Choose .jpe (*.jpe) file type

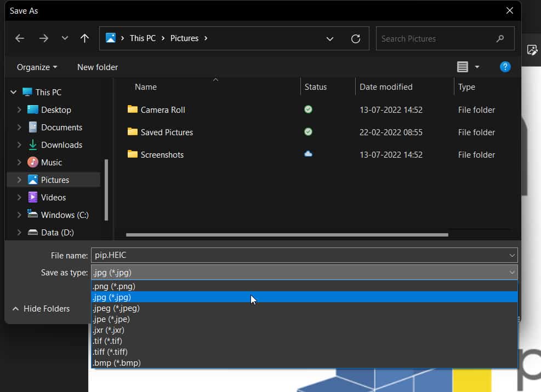[x=304, y=319]
